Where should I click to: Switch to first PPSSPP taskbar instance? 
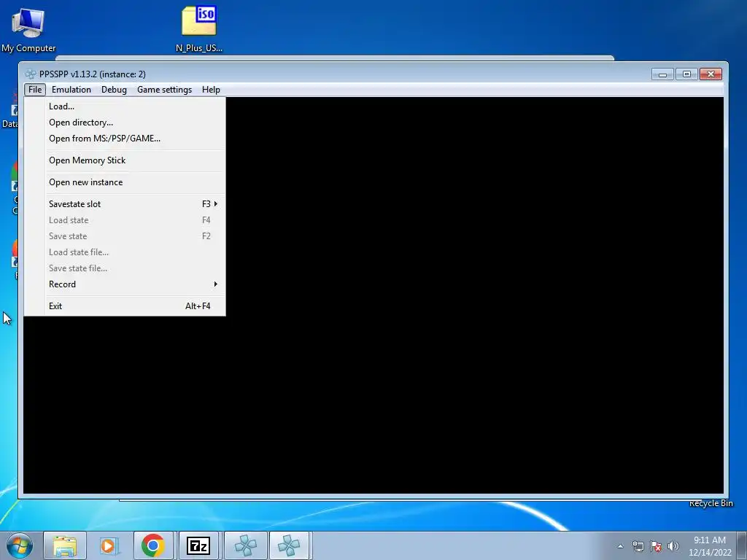point(245,545)
